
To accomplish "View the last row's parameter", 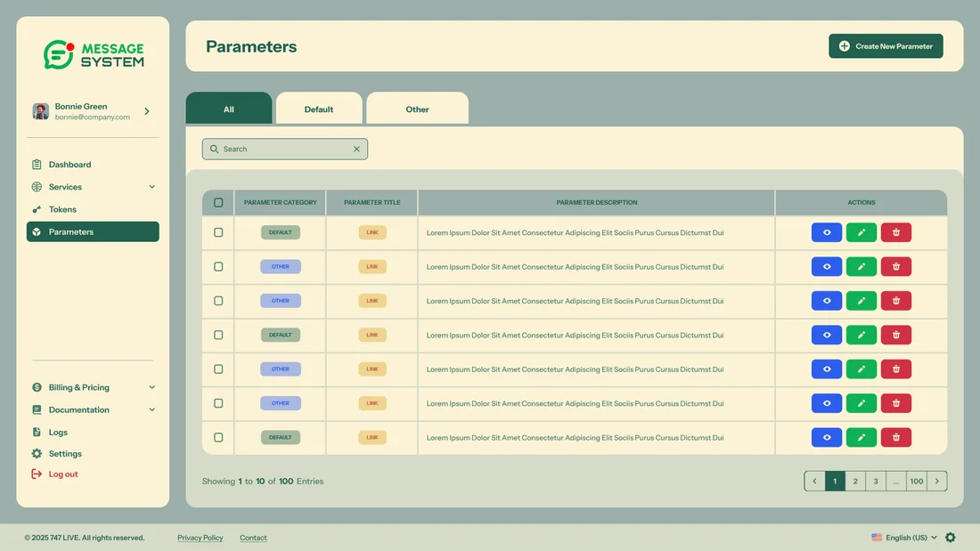I will [x=826, y=437].
